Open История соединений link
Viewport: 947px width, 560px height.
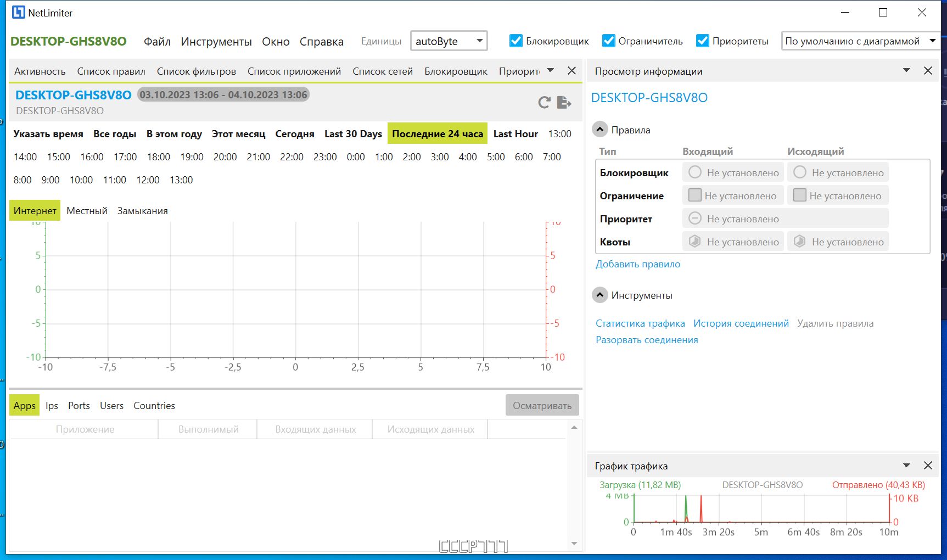pos(741,323)
